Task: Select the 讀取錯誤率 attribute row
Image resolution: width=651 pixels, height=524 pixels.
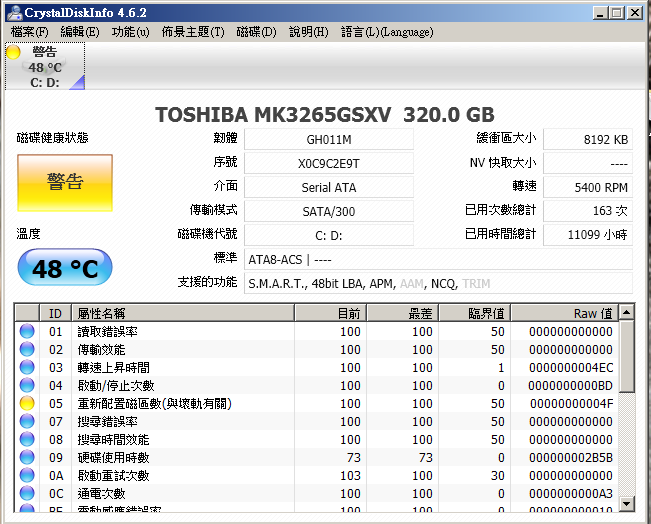Action: 317,331
